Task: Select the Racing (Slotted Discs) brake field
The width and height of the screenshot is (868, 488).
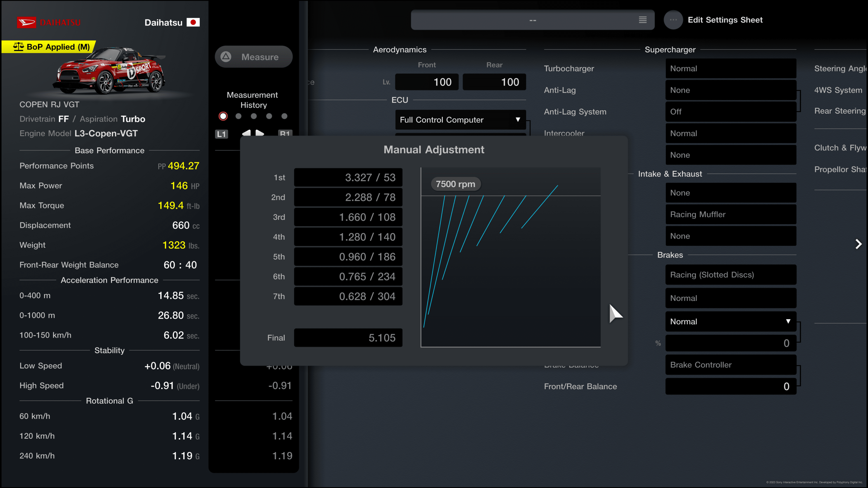Action: click(731, 274)
